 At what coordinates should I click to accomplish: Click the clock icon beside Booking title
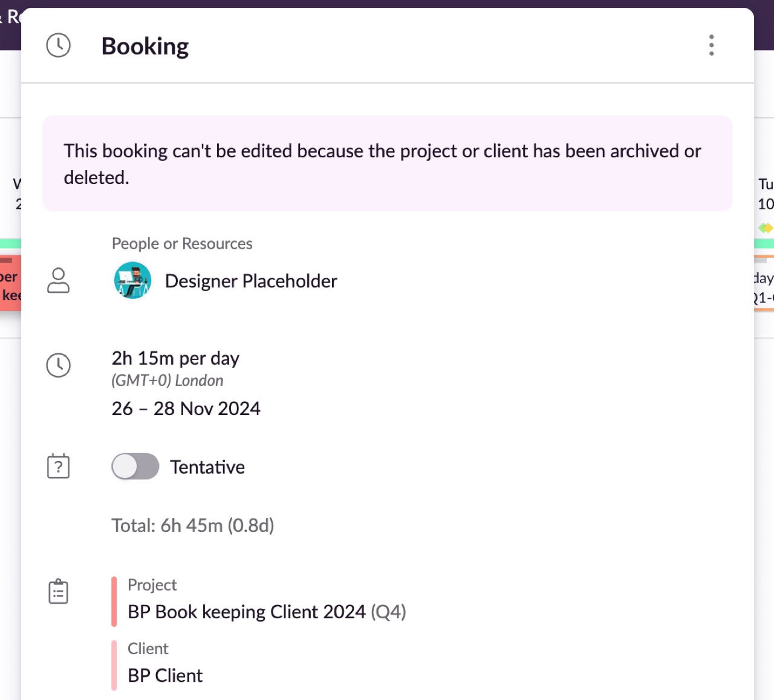[x=59, y=45]
